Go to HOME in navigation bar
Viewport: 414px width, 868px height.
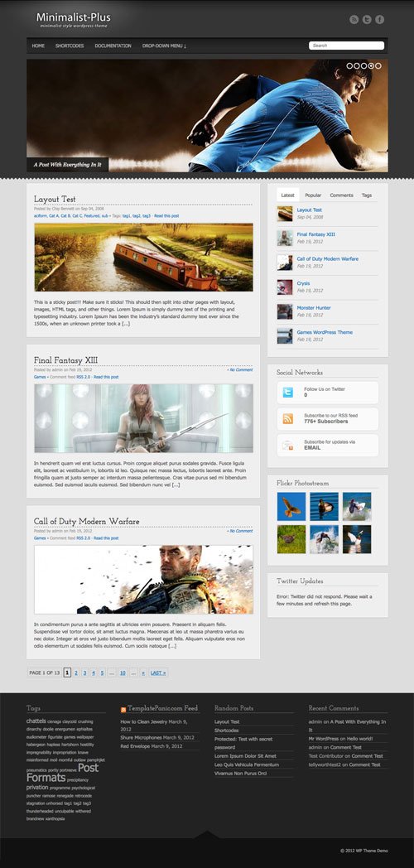[x=38, y=46]
